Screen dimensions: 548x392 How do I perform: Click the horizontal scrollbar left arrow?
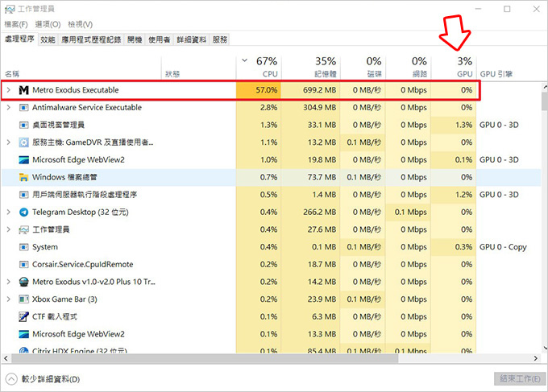coord(6,358)
